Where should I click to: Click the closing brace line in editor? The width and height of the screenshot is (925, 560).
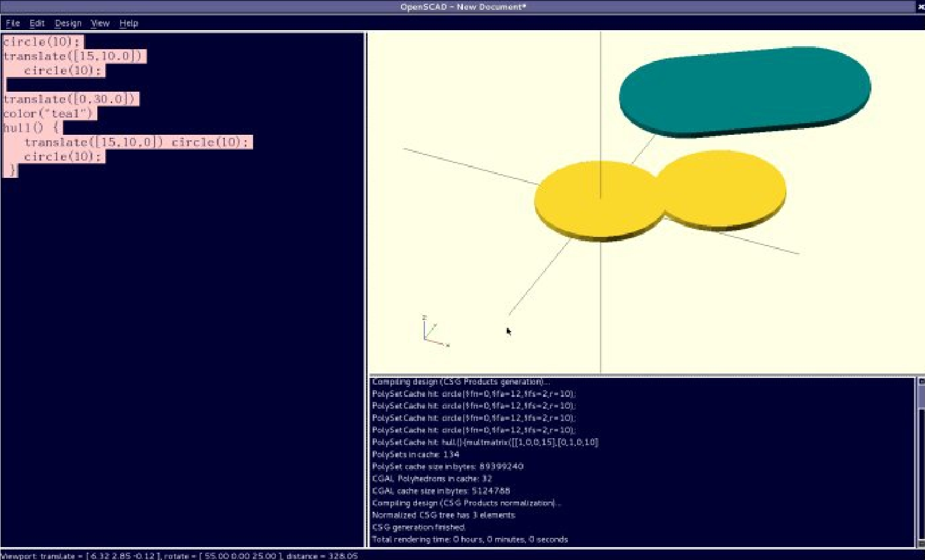pyautogui.click(x=11, y=171)
